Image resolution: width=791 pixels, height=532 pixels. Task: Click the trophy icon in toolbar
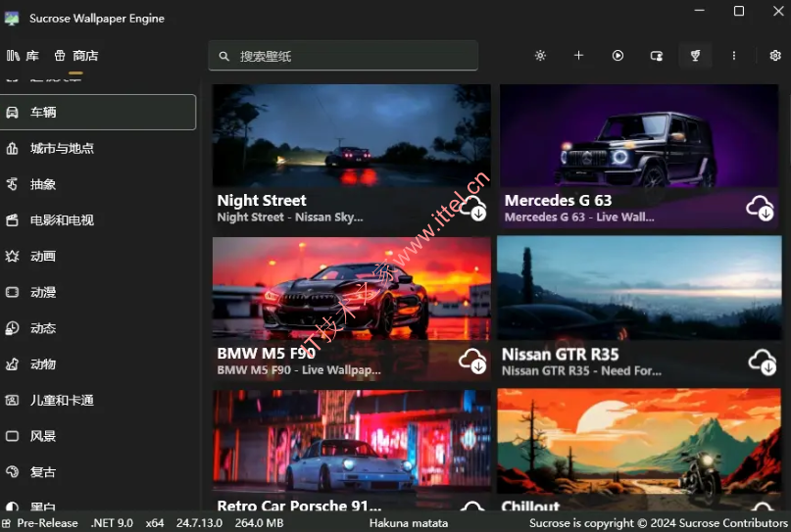coord(695,56)
